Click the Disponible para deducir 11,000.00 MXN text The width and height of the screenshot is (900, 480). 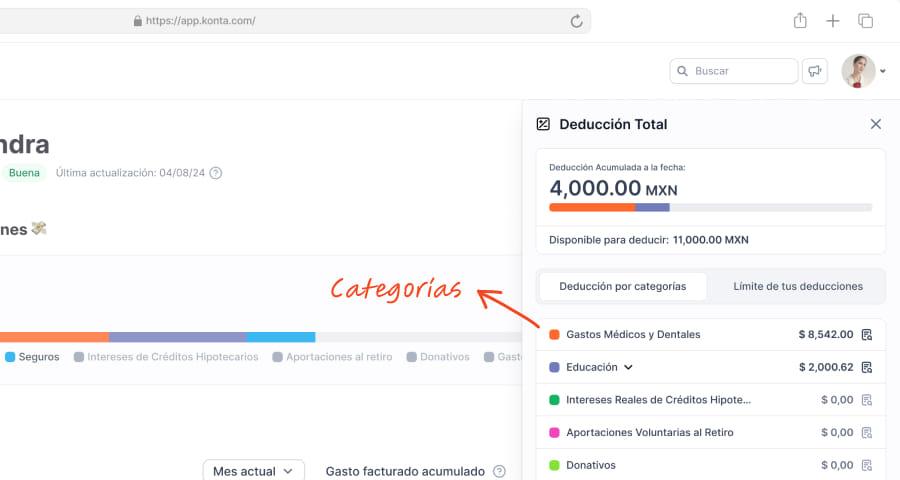649,240
